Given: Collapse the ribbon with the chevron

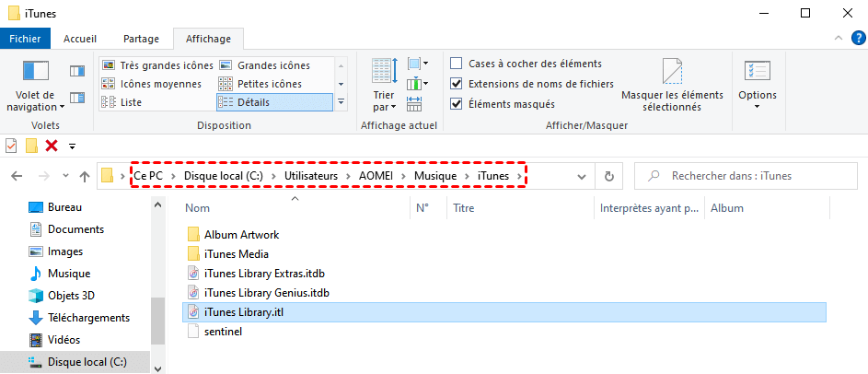Looking at the screenshot, I should (x=839, y=39).
